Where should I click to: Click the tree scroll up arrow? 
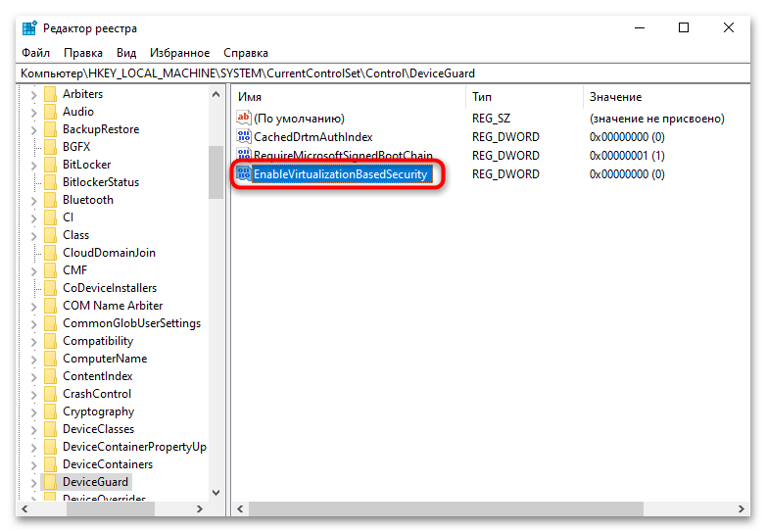215,94
